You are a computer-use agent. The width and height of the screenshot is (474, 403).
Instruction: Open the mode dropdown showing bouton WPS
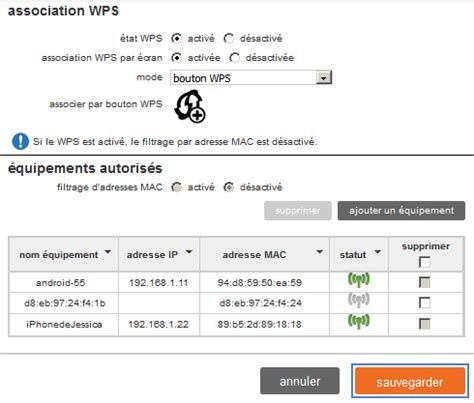tap(251, 78)
